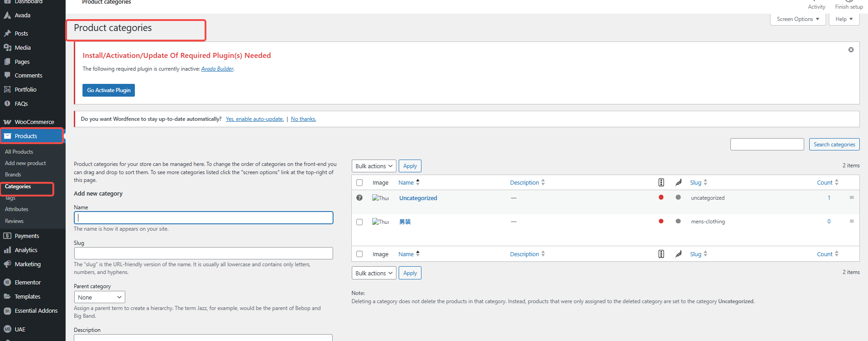Viewport: 868px width, 341px height.
Task: Click the search categories text field
Action: point(767,145)
